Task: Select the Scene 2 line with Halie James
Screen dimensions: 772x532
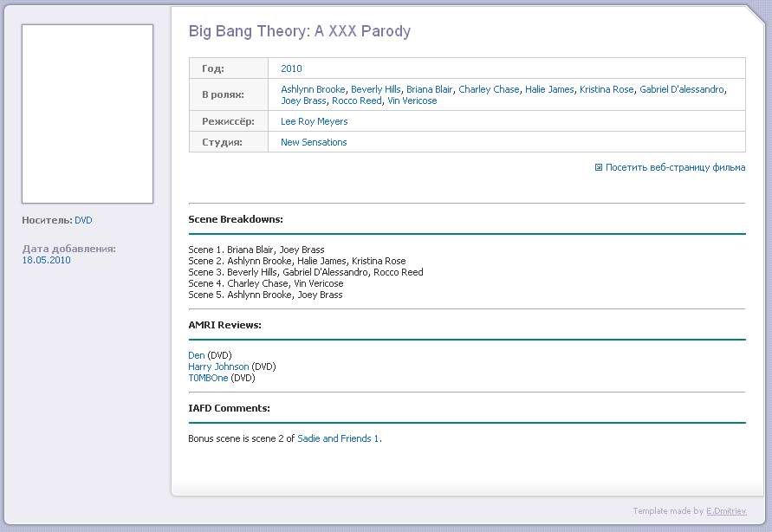Action: point(297,261)
